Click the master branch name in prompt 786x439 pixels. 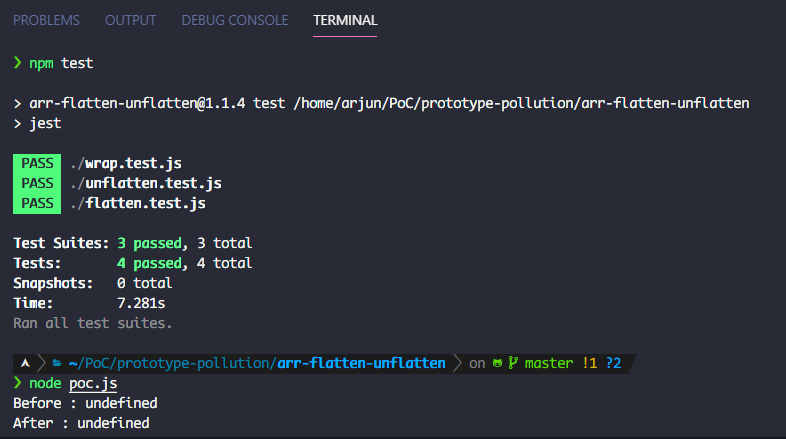[x=549, y=363]
